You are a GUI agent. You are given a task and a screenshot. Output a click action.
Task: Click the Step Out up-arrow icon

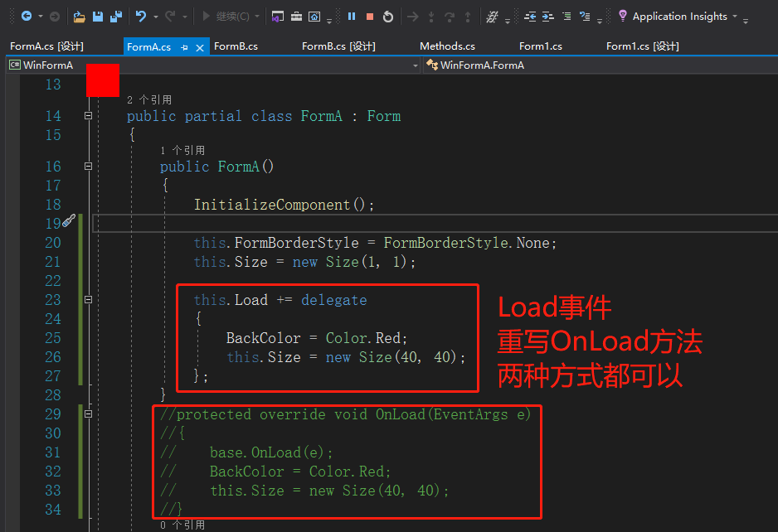pos(468,17)
